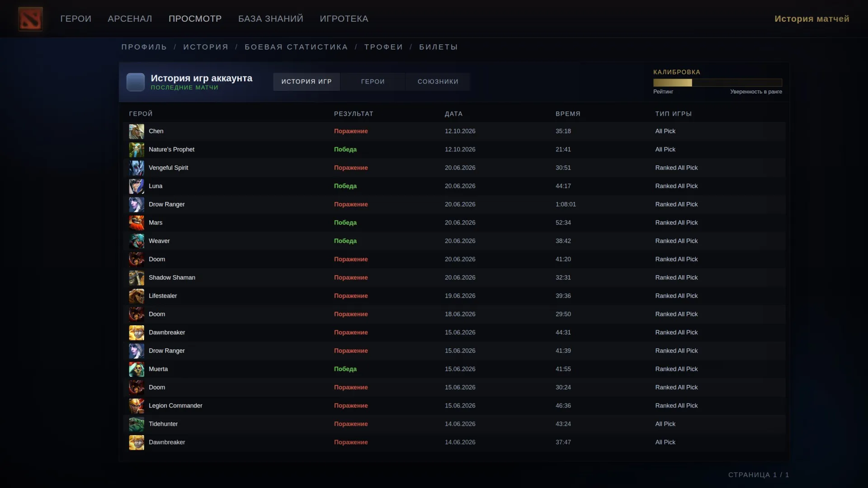Click the РЕЗУЛЬТАТ column header

pos(354,114)
